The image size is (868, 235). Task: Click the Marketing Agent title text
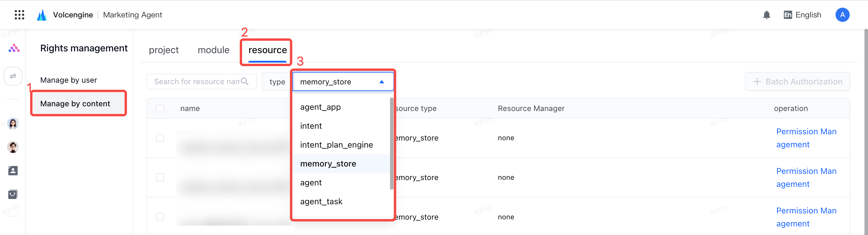(133, 15)
